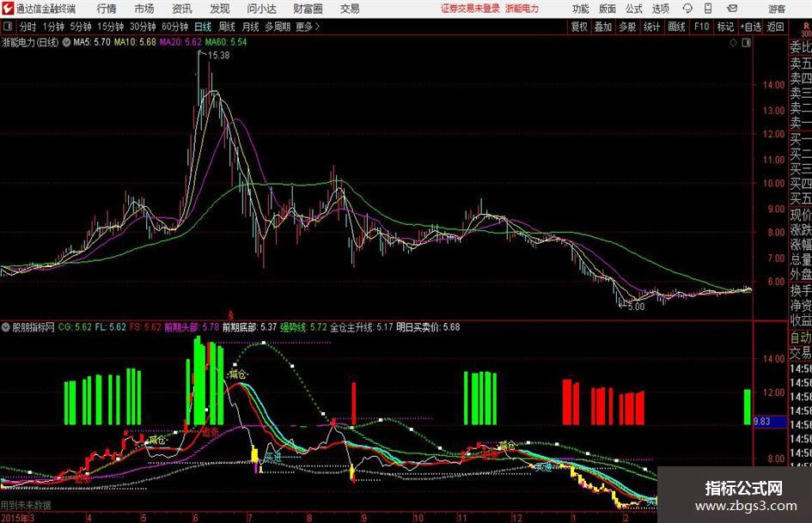Viewport: 812px width, 523px height.
Task: Select the 60分钟 period
Action: coord(174,27)
